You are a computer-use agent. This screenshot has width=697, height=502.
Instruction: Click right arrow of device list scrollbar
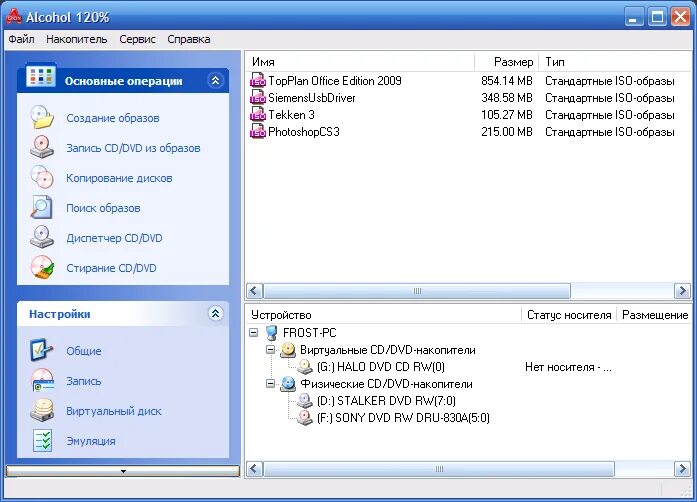click(682, 469)
